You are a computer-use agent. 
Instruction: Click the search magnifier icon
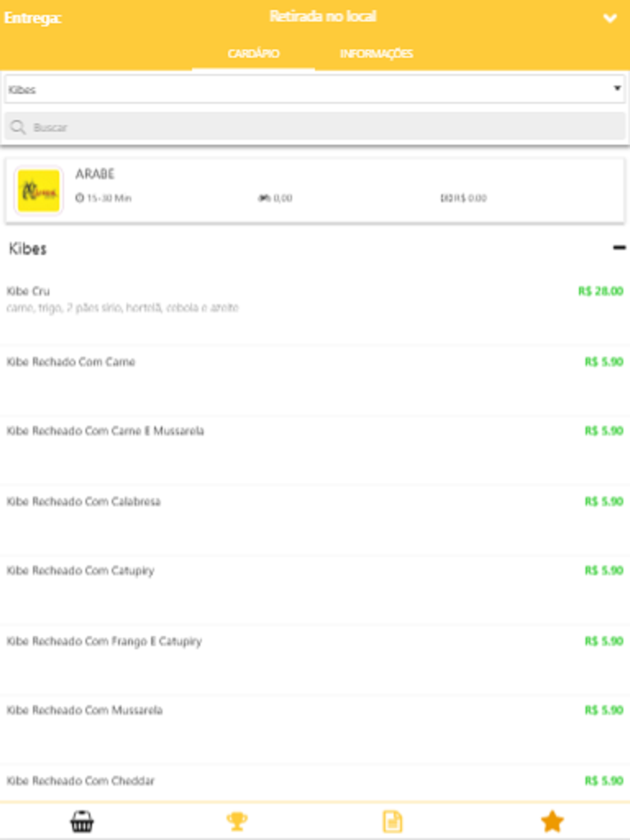[x=18, y=127]
